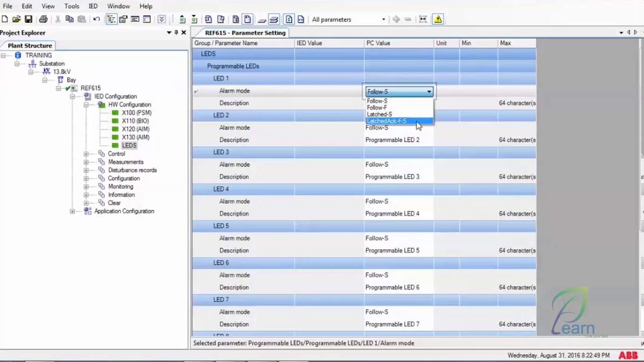Select X100 (PSM) in the tree
Screen dimensions: 644x362
point(136,113)
